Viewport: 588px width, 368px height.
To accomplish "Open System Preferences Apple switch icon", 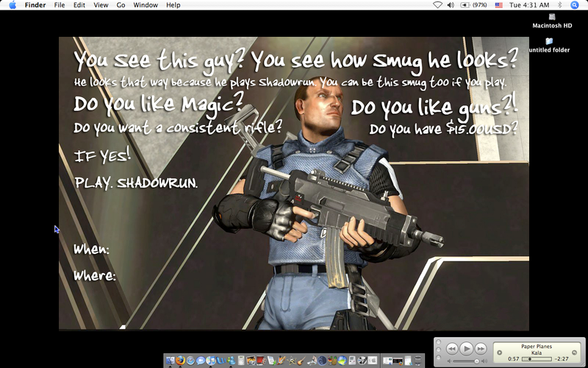I will click(x=372, y=361).
